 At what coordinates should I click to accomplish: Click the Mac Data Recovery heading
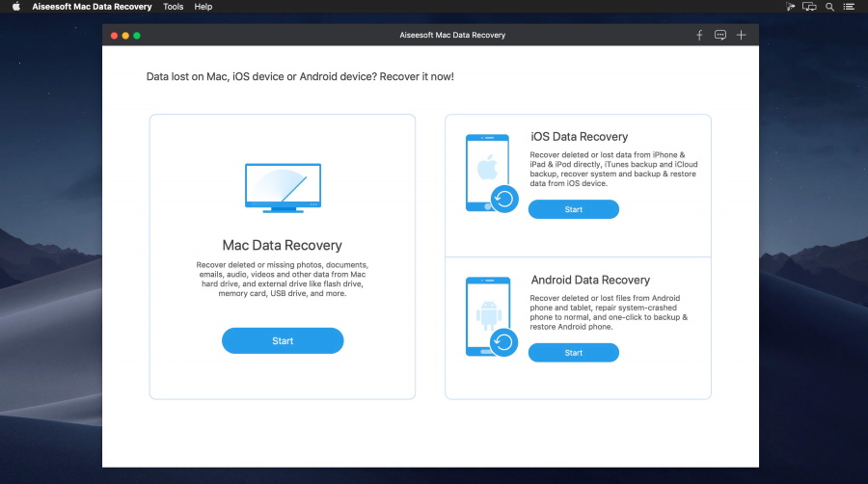[x=283, y=245]
